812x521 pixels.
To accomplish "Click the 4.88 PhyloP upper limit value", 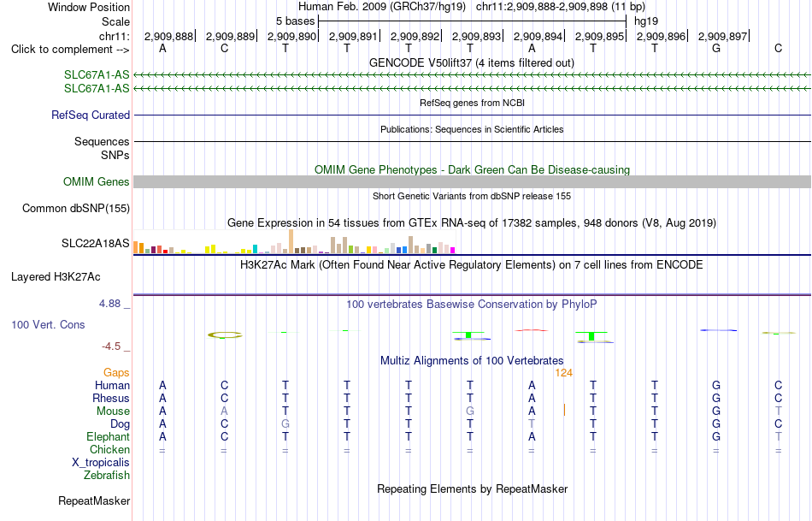I will pos(109,304).
